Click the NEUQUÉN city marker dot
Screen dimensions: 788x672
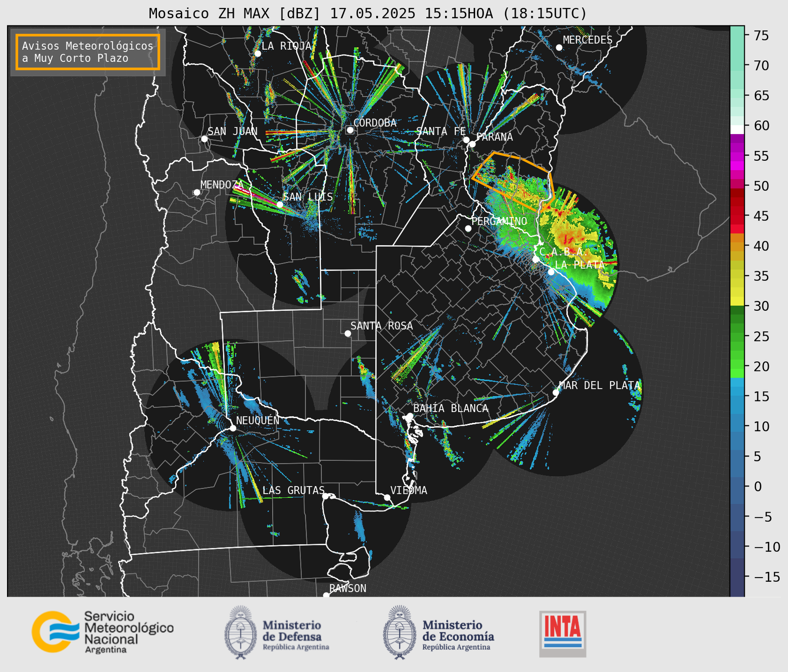[x=233, y=428]
